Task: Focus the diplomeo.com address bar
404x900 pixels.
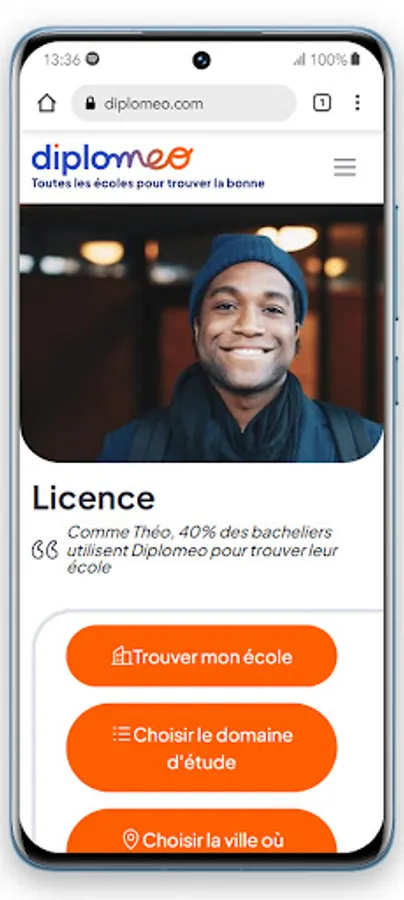Action: 184,103
